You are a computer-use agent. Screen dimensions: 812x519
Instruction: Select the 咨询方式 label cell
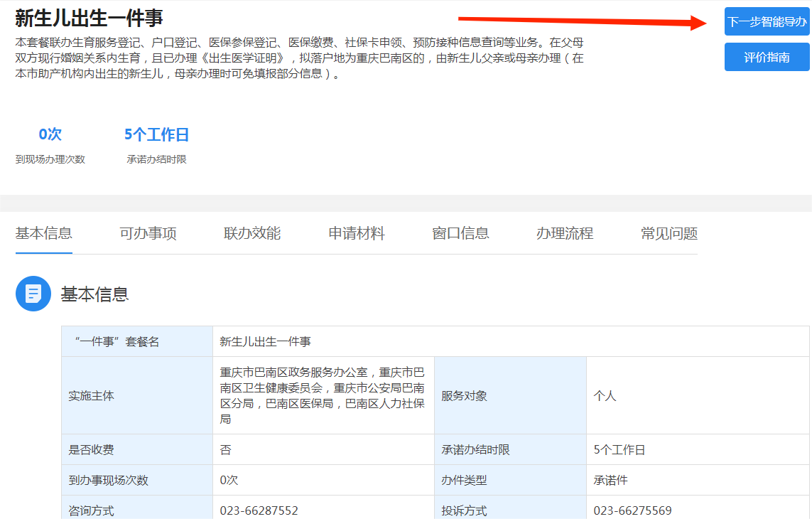pyautogui.click(x=137, y=508)
